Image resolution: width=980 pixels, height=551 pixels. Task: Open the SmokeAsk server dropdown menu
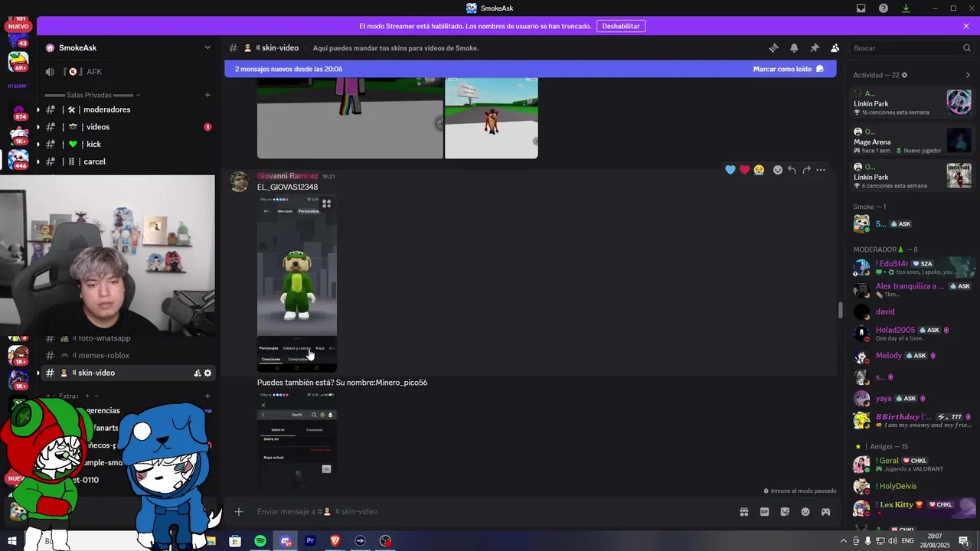[207, 47]
